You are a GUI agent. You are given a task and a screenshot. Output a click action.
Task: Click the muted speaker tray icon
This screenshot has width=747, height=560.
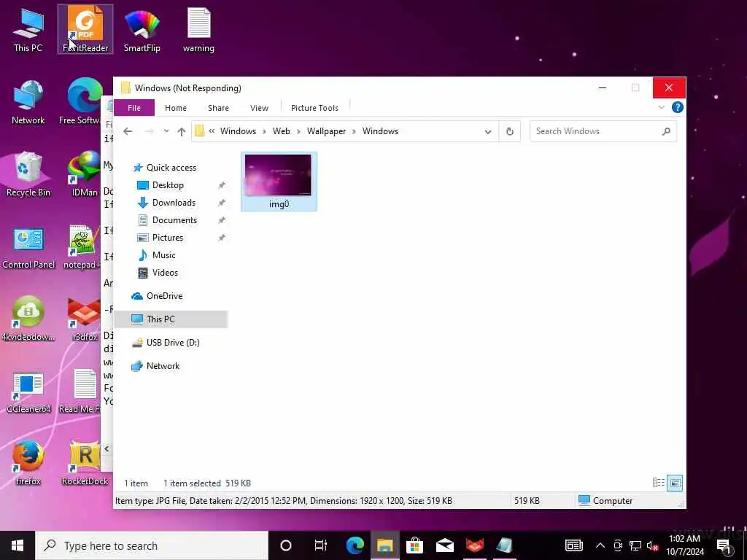653,545
